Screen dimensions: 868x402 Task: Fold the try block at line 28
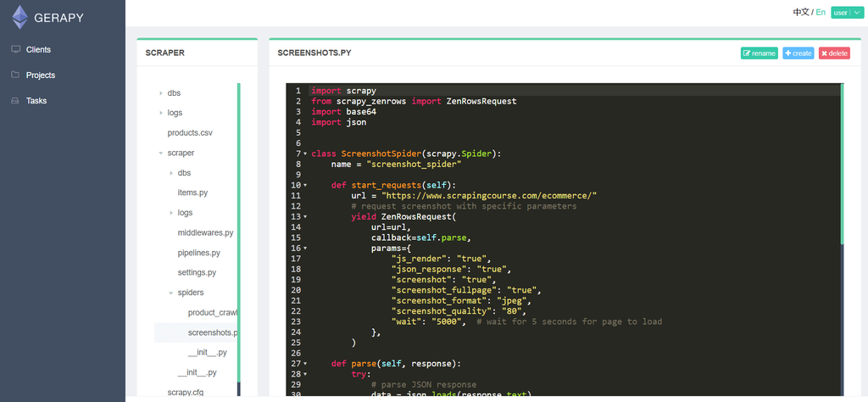305,374
